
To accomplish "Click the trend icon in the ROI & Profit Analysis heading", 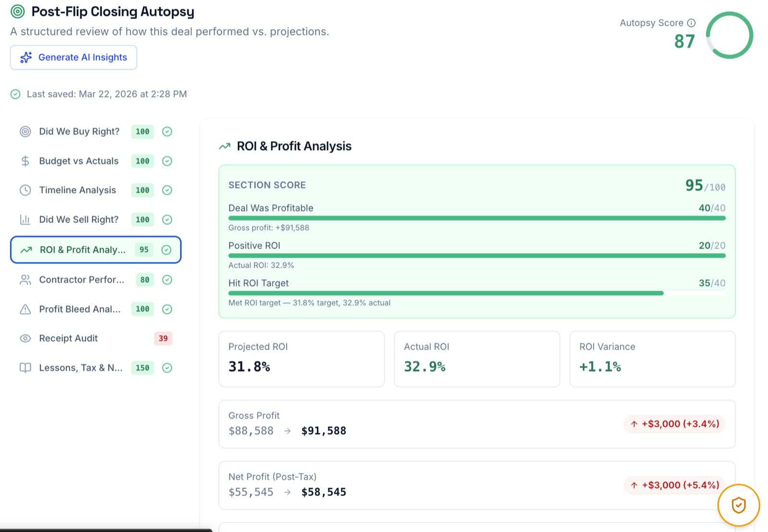I will (225, 146).
